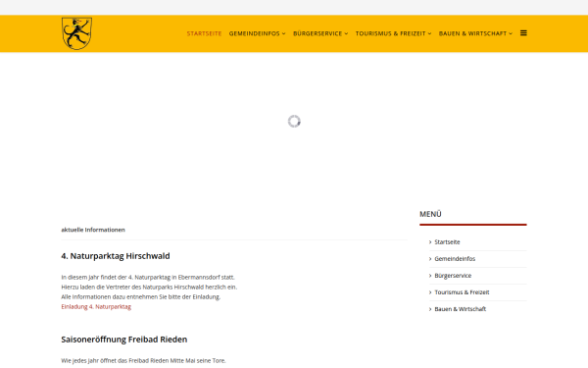Open Bauen & Wirtschaft navigation item

472,33
